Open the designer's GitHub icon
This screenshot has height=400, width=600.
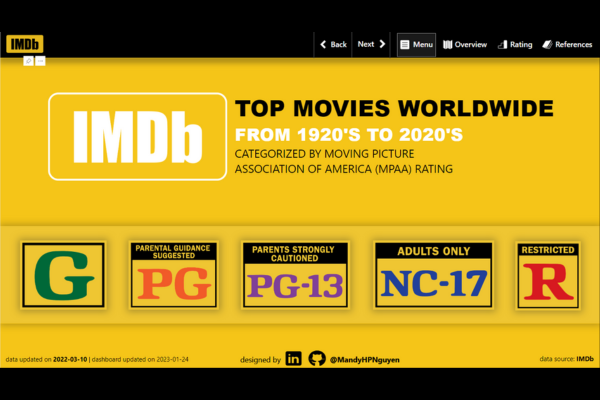coord(317,359)
